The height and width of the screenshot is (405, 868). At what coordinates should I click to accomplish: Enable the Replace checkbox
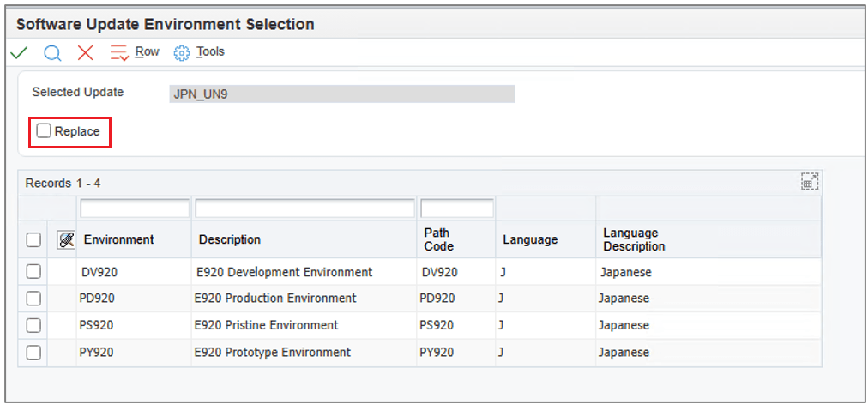[x=44, y=131]
